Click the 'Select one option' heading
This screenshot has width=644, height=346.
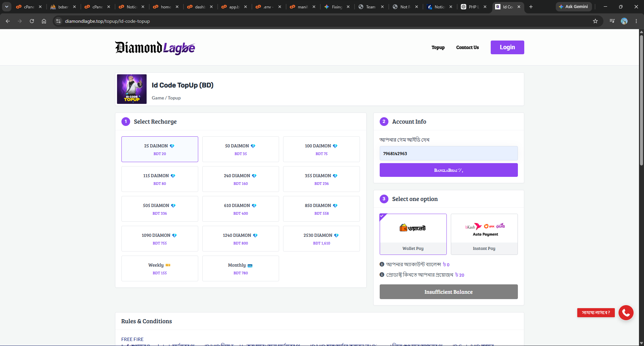tap(415, 199)
